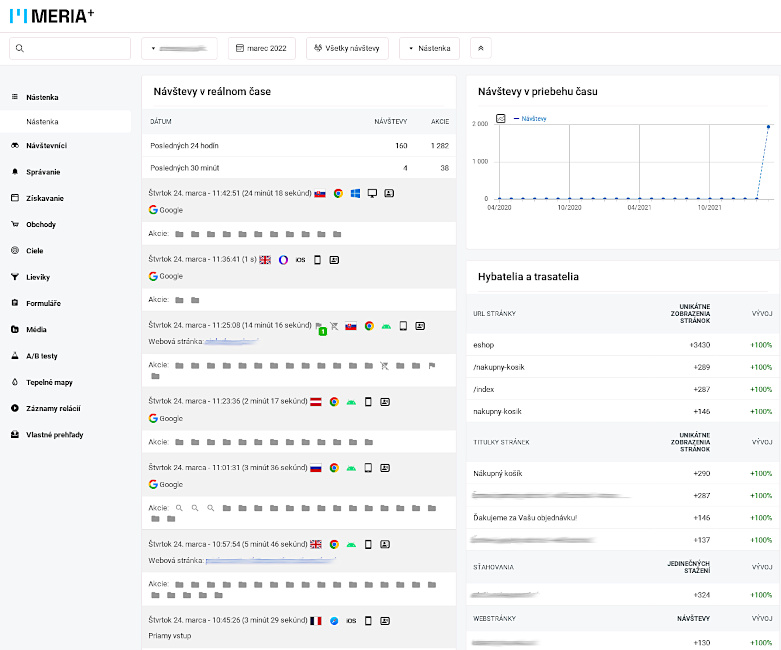Click first search action icon in 11:01:31 visit
This screenshot has width=781, height=650.
tap(179, 509)
